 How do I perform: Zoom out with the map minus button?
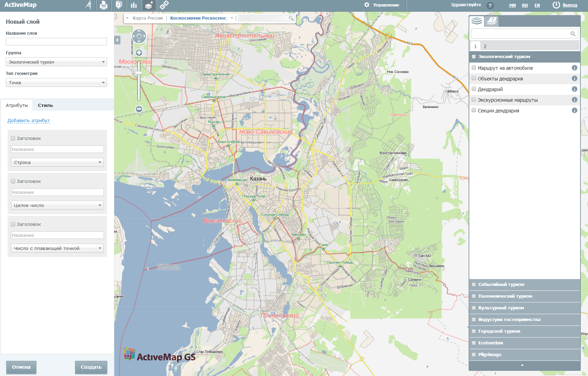pos(139,109)
